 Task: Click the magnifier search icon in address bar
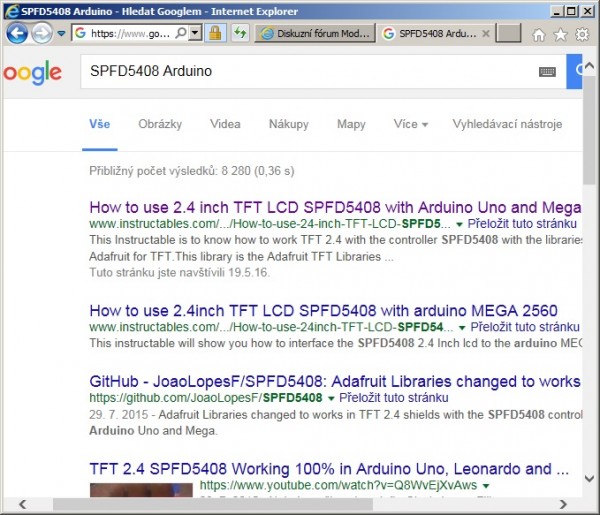[x=181, y=33]
